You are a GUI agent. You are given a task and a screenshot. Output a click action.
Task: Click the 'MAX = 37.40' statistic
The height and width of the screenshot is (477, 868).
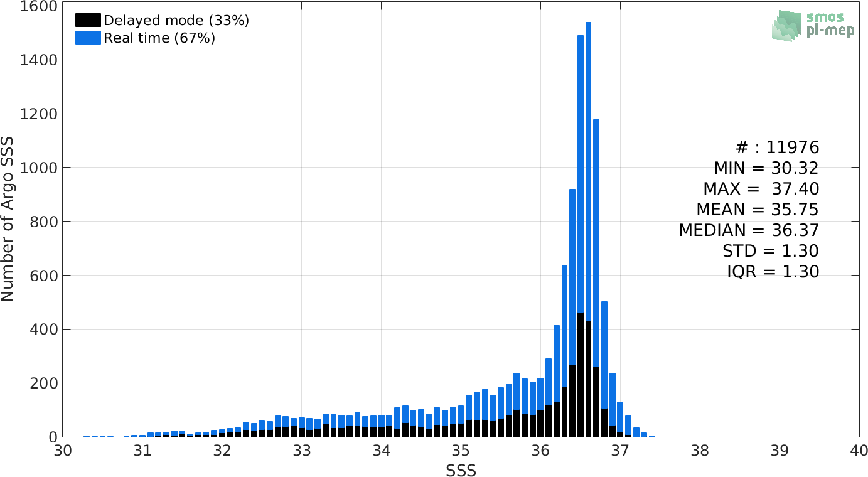click(761, 189)
